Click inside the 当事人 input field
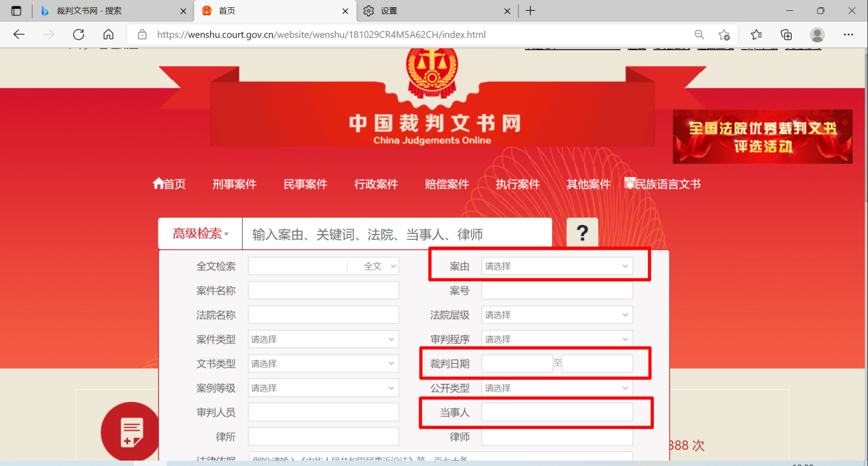The image size is (868, 466). click(x=556, y=412)
